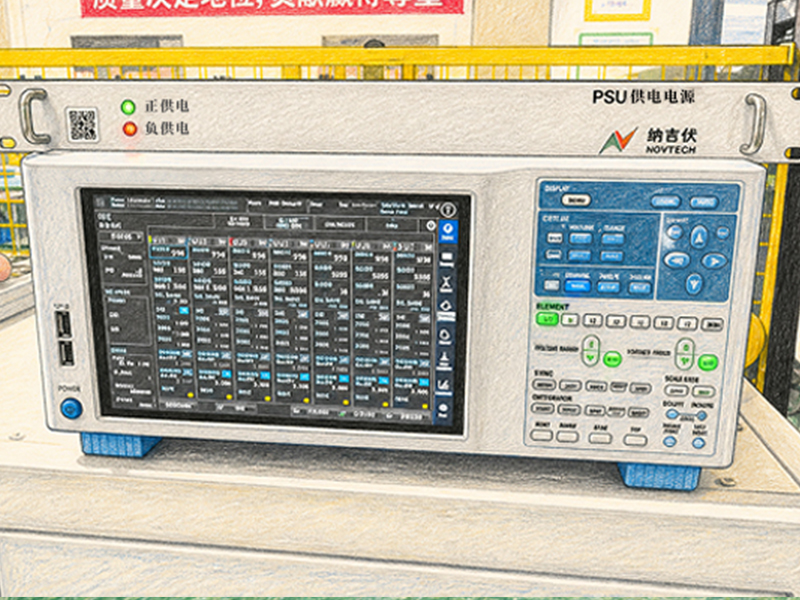This screenshot has height=600, width=800.
Task: Open the fifth icon in the screen's right sidebar
Action: tap(445, 336)
